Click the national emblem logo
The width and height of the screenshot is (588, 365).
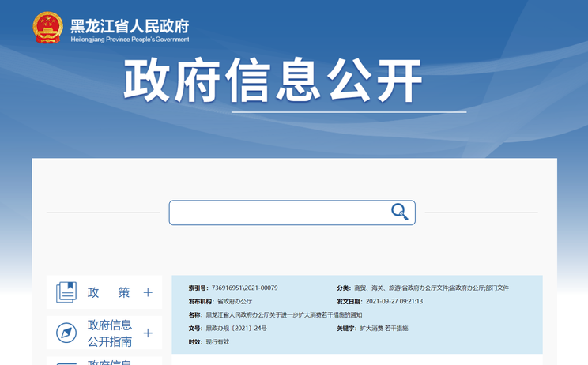click(x=47, y=28)
